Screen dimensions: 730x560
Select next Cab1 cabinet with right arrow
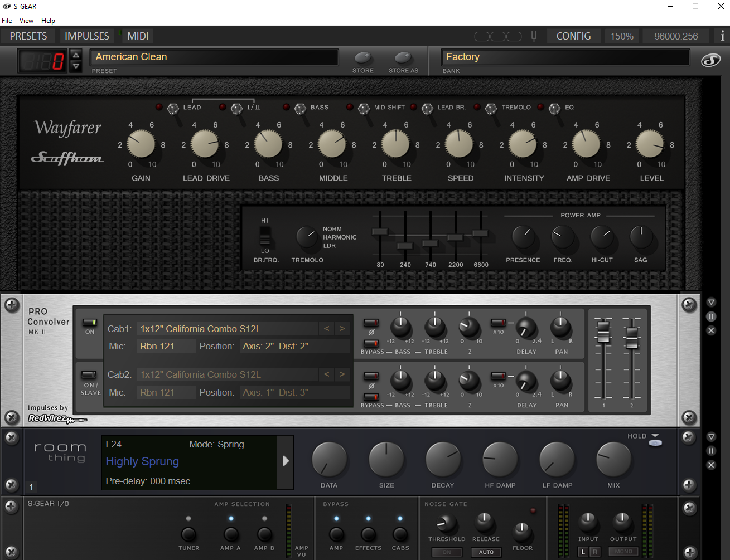pos(342,329)
